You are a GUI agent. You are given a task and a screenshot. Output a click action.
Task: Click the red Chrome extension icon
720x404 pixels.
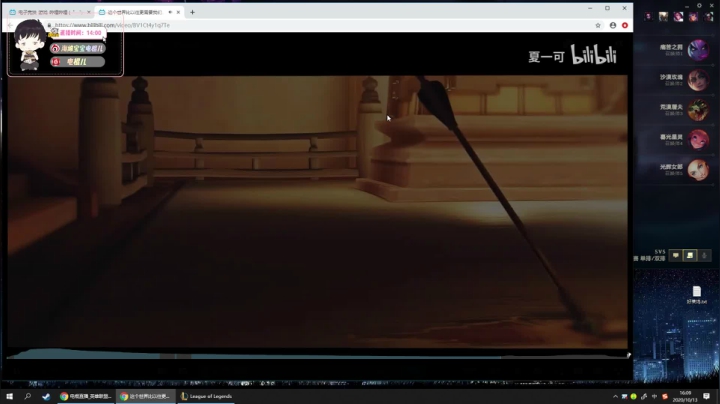coord(625,25)
